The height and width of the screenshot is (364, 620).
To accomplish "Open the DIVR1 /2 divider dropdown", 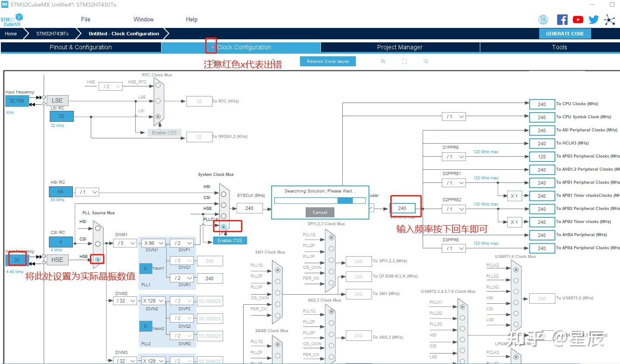I will (182, 278).
